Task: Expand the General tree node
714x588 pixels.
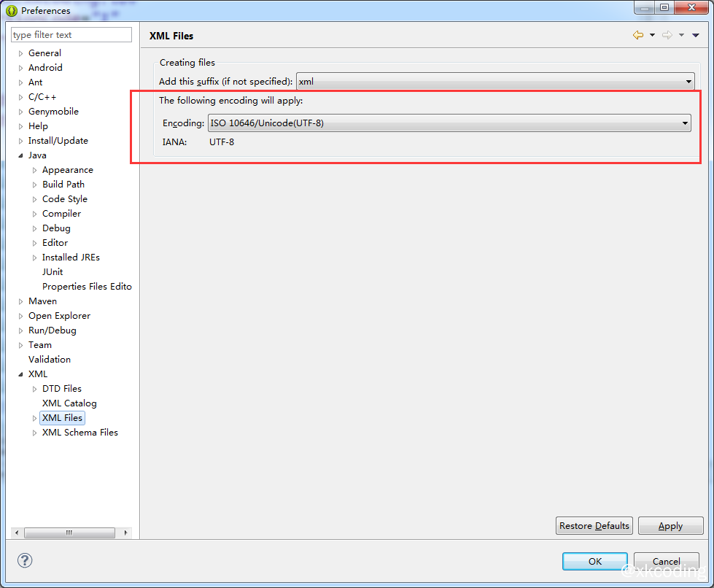Action: coord(21,53)
